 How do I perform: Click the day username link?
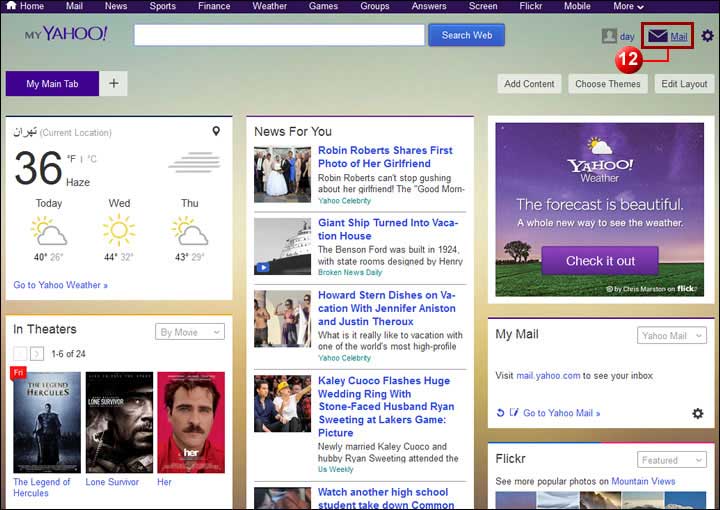[627, 36]
